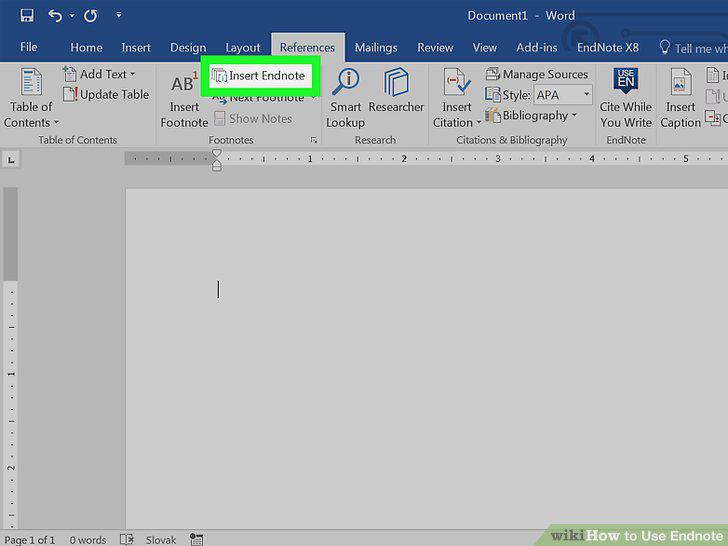Open Manage Sources

(537, 74)
